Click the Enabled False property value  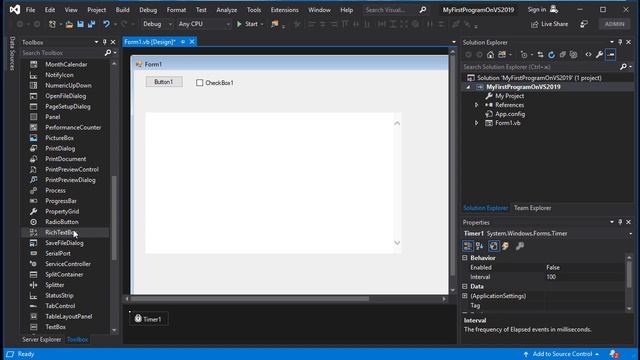(584, 268)
